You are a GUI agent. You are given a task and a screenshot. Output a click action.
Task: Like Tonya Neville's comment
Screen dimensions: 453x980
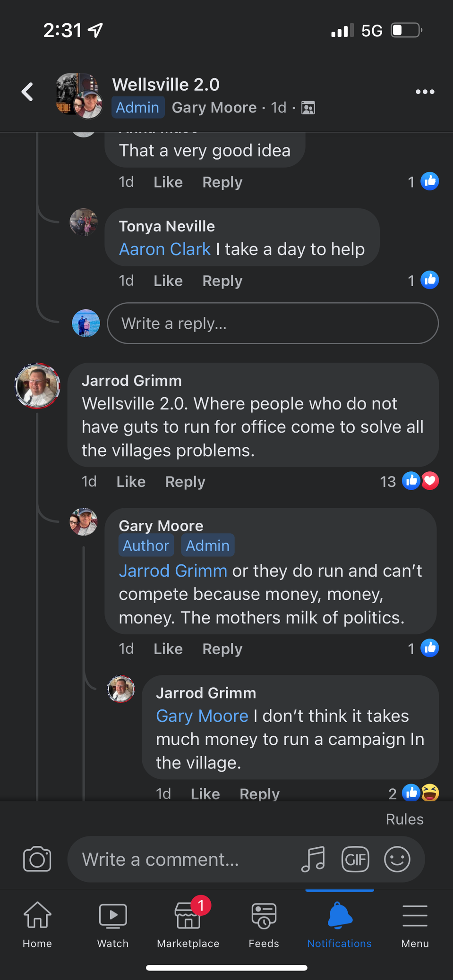coord(168,281)
